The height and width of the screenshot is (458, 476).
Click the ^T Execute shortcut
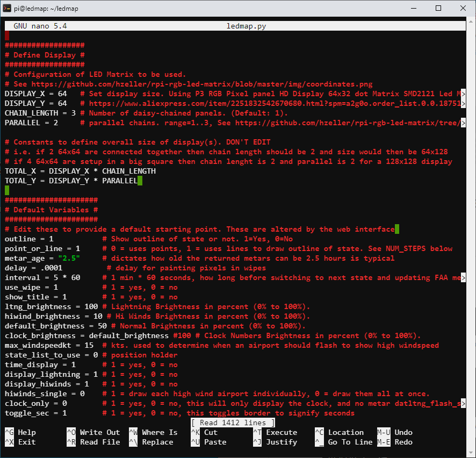[x=276, y=432]
